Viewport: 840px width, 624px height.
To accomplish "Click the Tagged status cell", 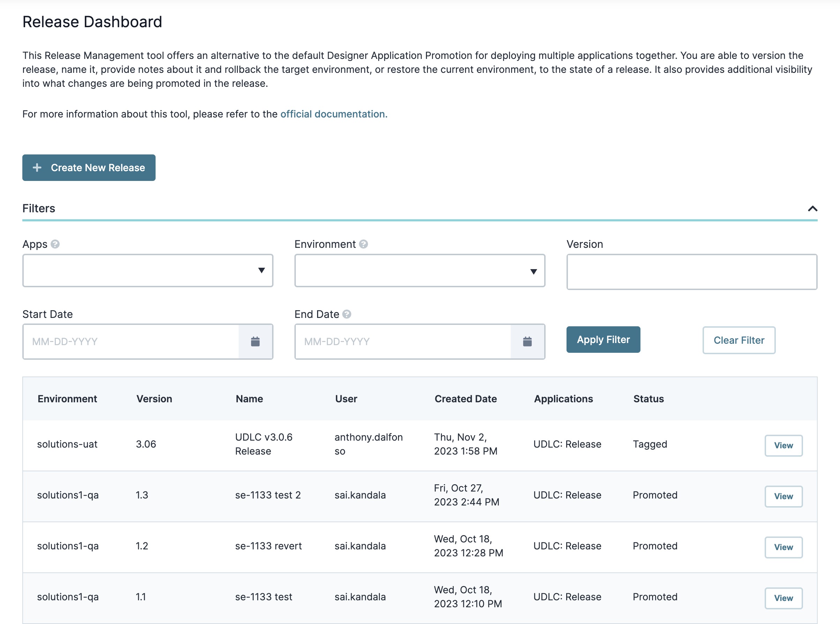I will pyautogui.click(x=650, y=444).
